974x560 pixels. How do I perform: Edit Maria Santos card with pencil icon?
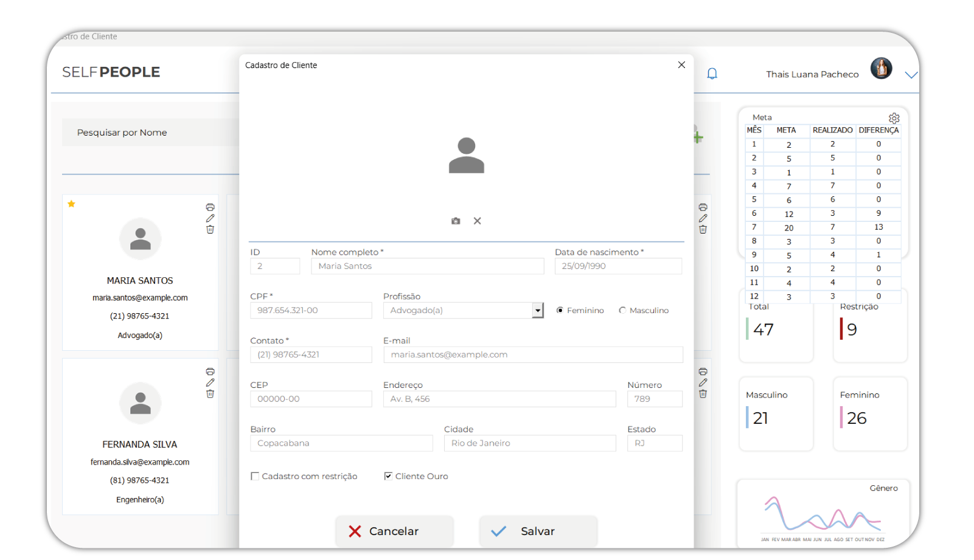click(210, 218)
